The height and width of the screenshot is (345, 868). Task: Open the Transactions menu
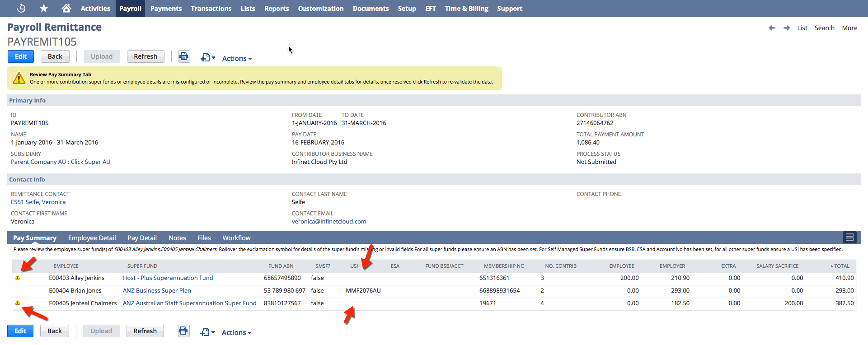click(211, 9)
